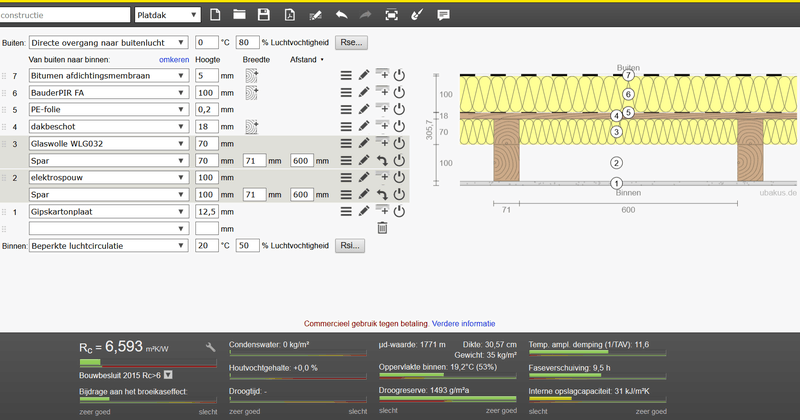Save construction with floppy disk icon

pyautogui.click(x=264, y=15)
